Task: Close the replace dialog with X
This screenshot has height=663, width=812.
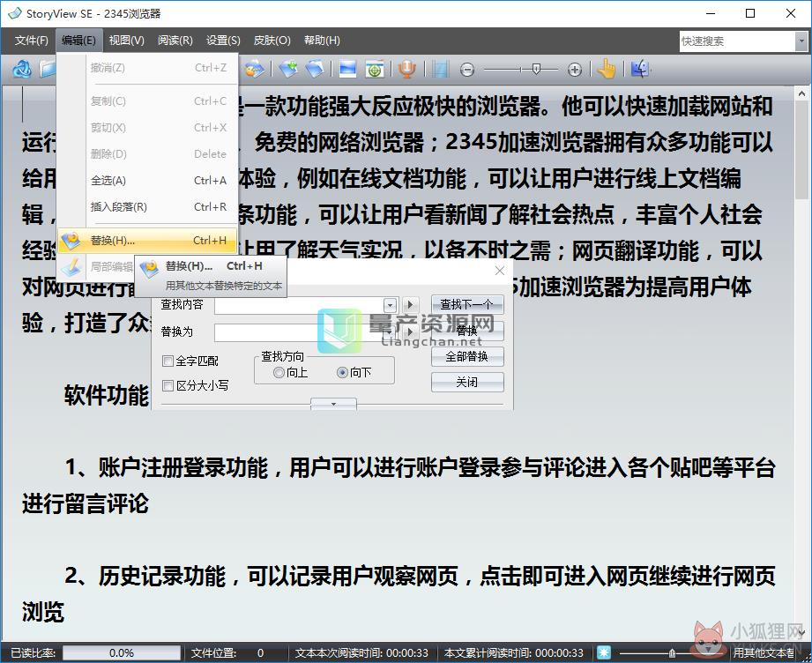Action: point(500,271)
